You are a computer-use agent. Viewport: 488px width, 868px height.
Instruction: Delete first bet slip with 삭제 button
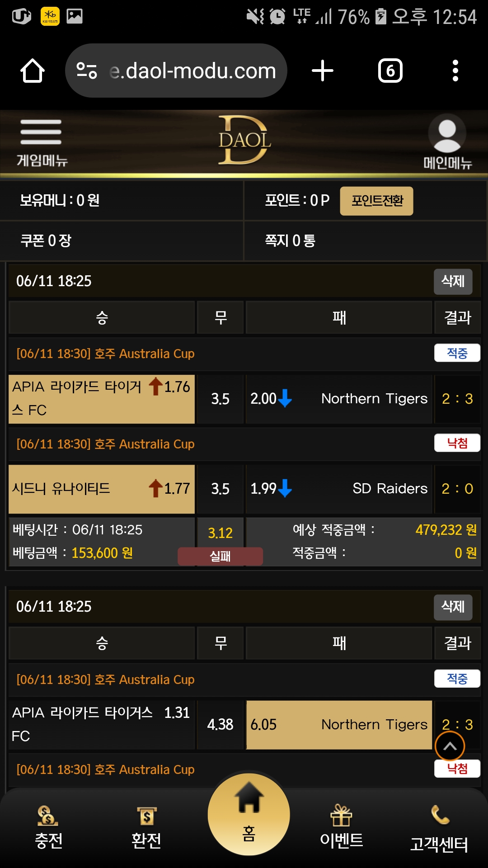click(x=453, y=281)
